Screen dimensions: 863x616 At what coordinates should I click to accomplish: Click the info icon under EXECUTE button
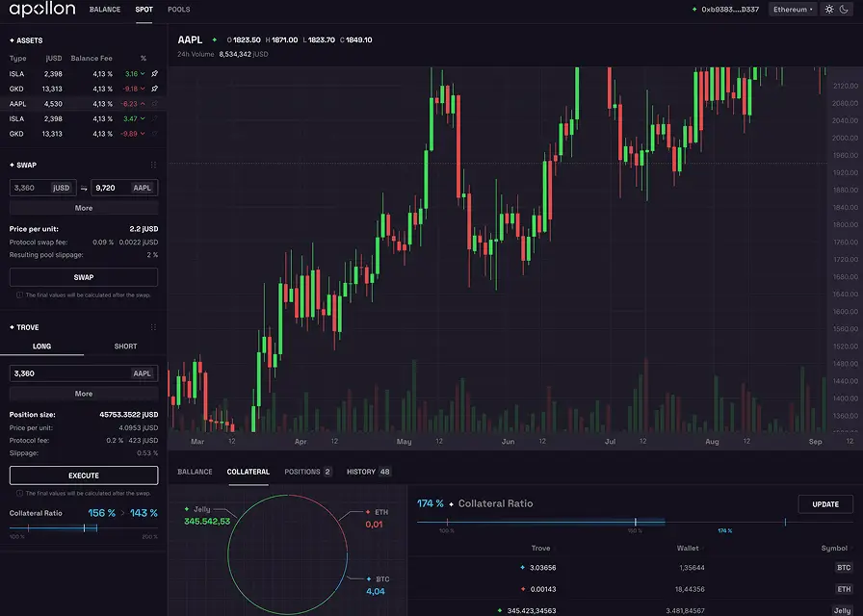click(20, 494)
